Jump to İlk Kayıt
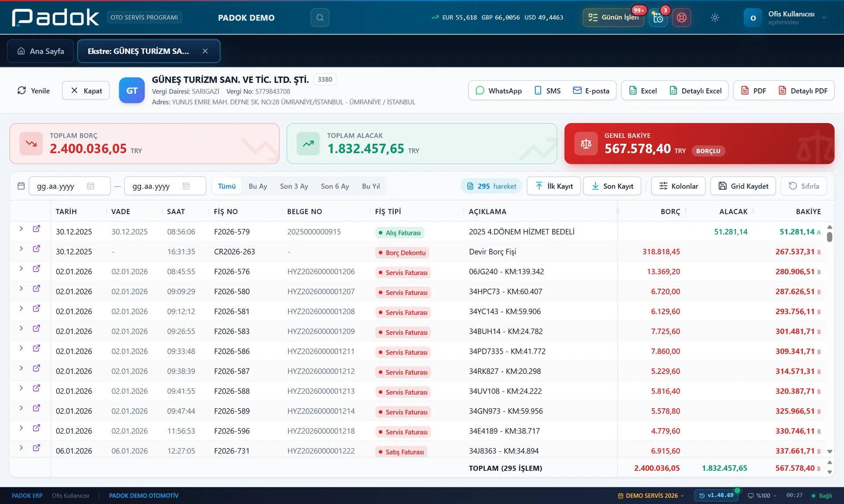The image size is (844, 504). (553, 186)
